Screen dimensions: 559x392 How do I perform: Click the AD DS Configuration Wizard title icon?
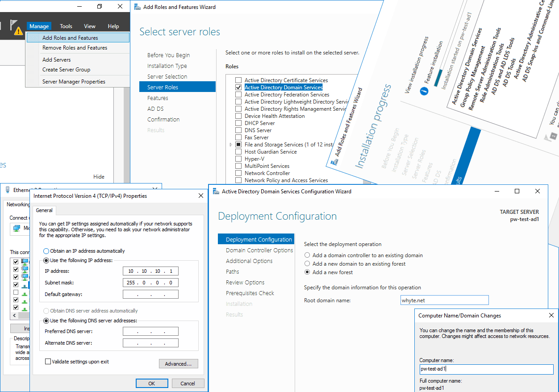point(216,192)
